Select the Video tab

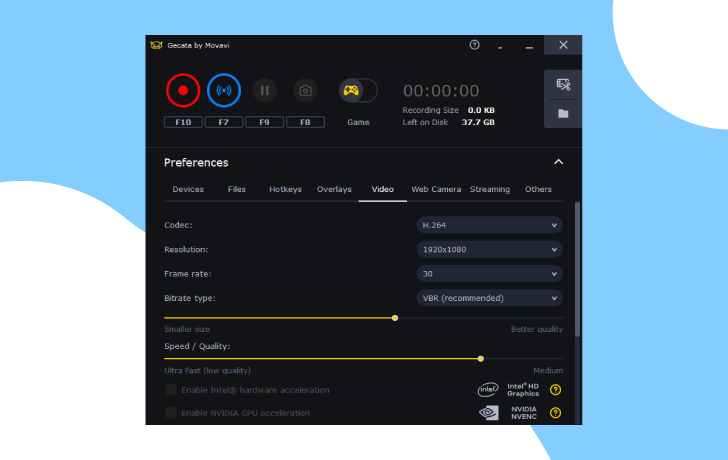[383, 189]
